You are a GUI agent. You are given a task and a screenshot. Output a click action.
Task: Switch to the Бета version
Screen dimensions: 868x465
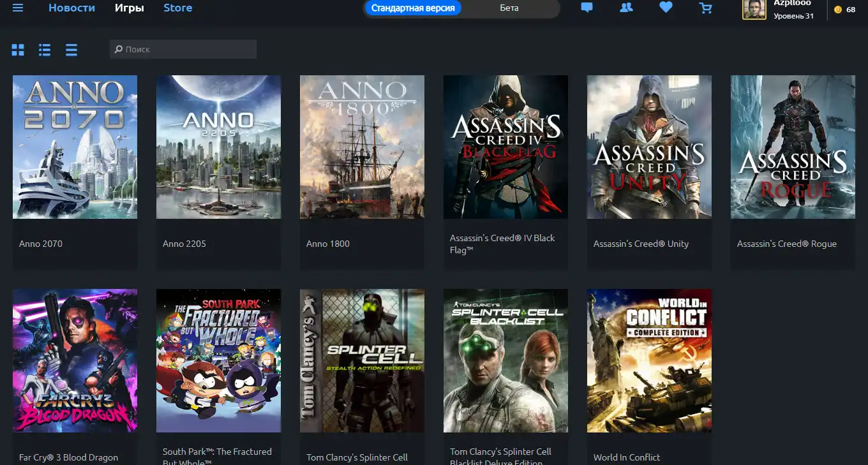point(509,8)
